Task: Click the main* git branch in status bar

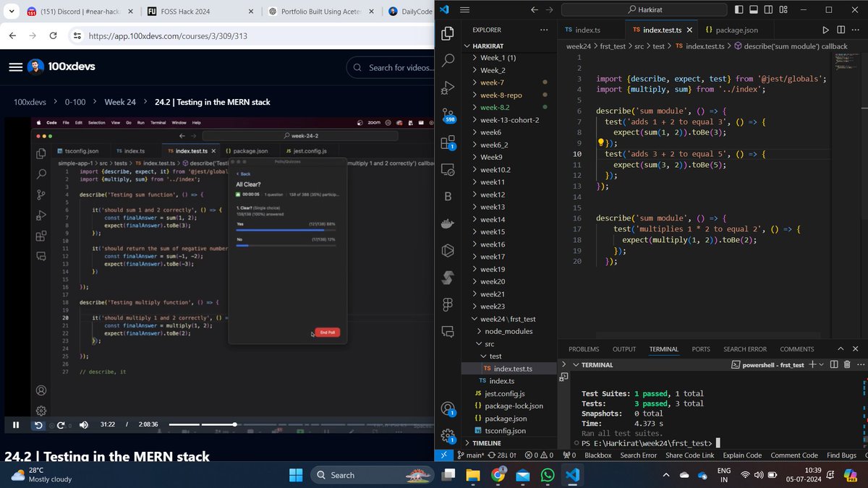Action: pos(470,455)
